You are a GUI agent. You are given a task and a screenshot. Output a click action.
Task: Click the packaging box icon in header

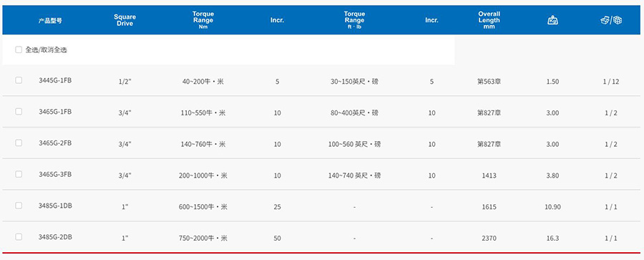(x=611, y=20)
